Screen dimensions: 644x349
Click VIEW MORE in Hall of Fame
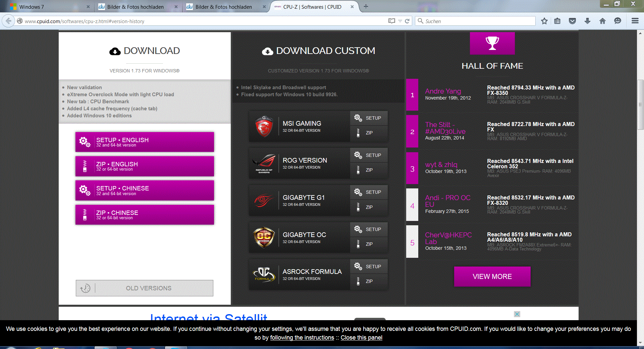click(492, 277)
